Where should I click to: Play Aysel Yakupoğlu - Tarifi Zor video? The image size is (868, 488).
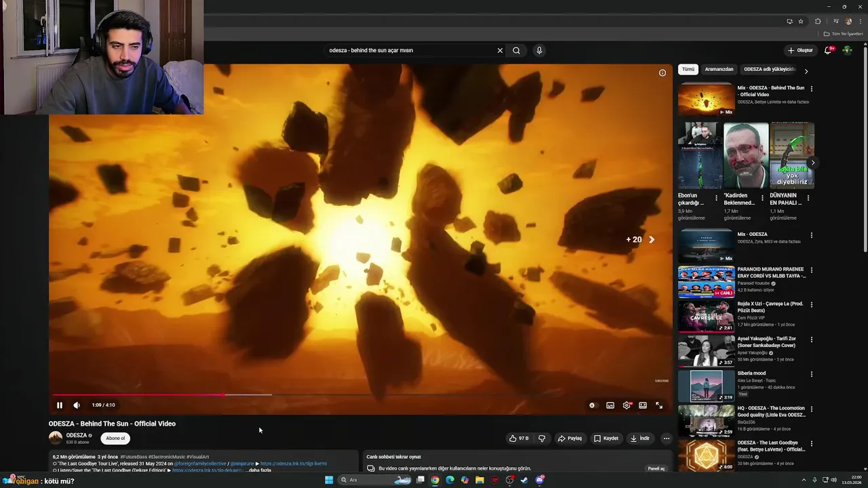706,351
